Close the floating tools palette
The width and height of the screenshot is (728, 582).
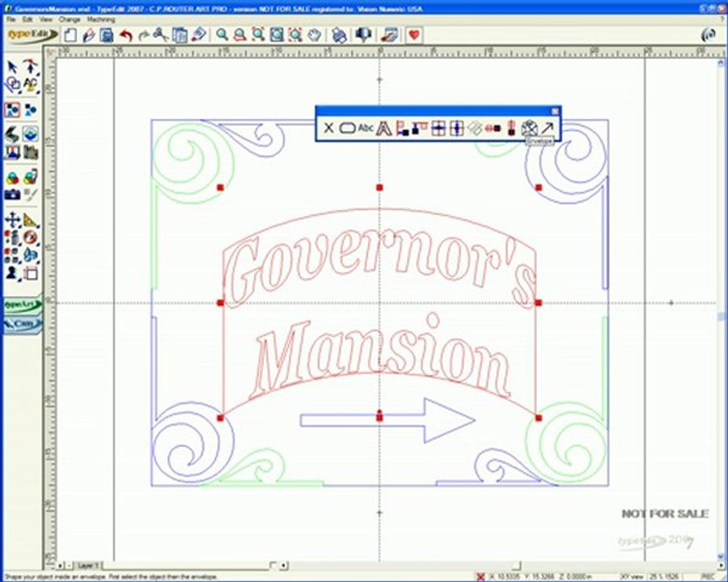pos(555,111)
